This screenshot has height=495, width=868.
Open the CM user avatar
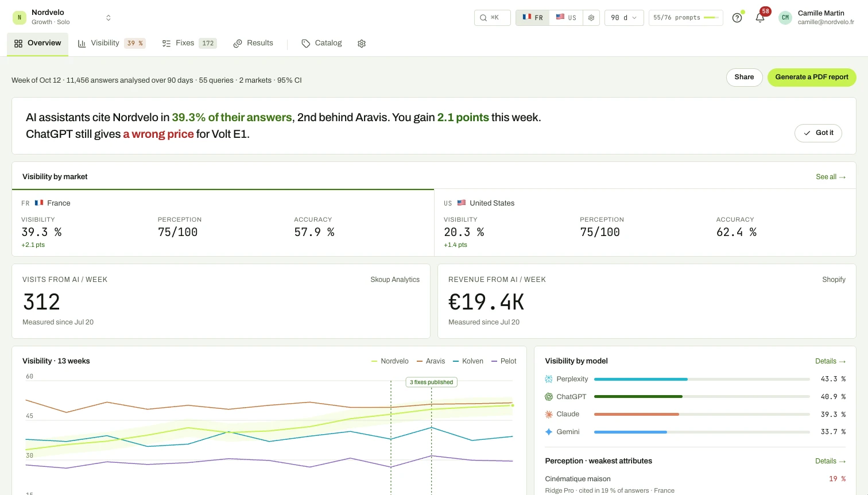click(x=785, y=18)
